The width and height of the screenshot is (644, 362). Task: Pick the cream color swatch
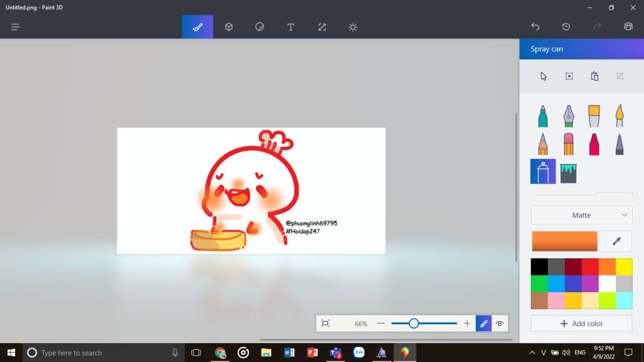(590, 300)
